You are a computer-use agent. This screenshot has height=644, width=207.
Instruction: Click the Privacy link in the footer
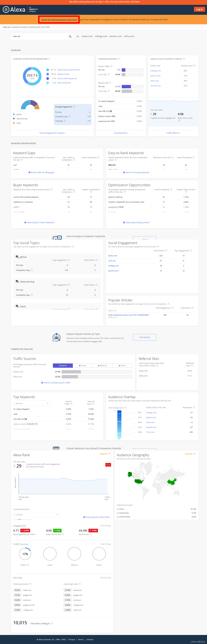(x=72, y=640)
